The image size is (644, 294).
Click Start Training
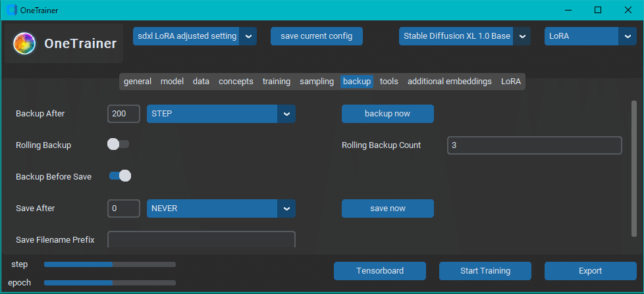pos(485,271)
